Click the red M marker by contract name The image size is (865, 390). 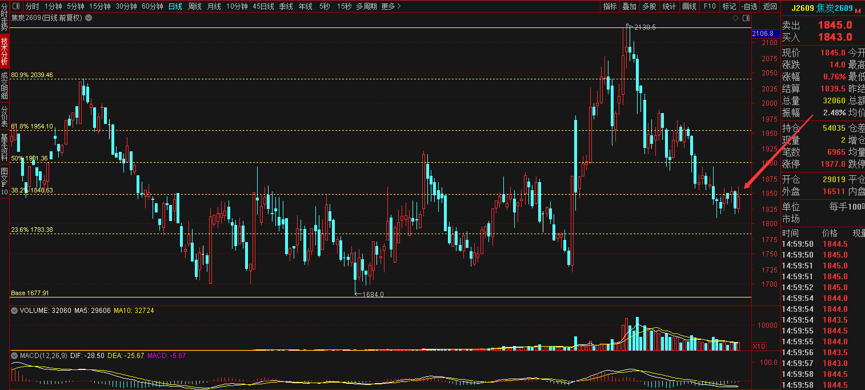pos(857,10)
